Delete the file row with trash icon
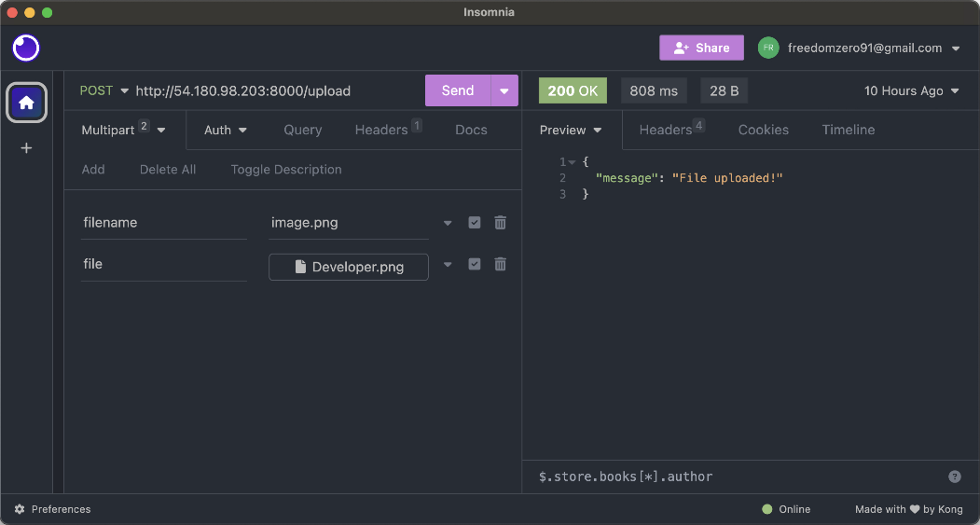 (500, 265)
